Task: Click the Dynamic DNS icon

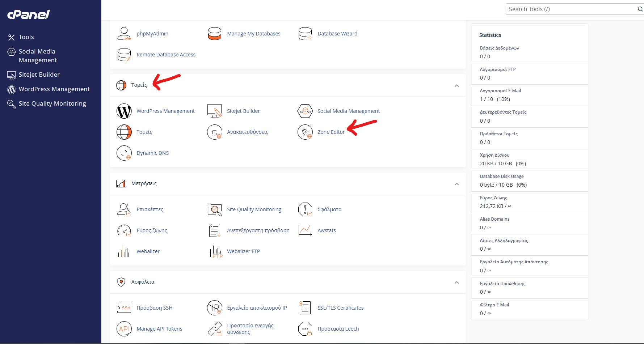Action: point(124,153)
